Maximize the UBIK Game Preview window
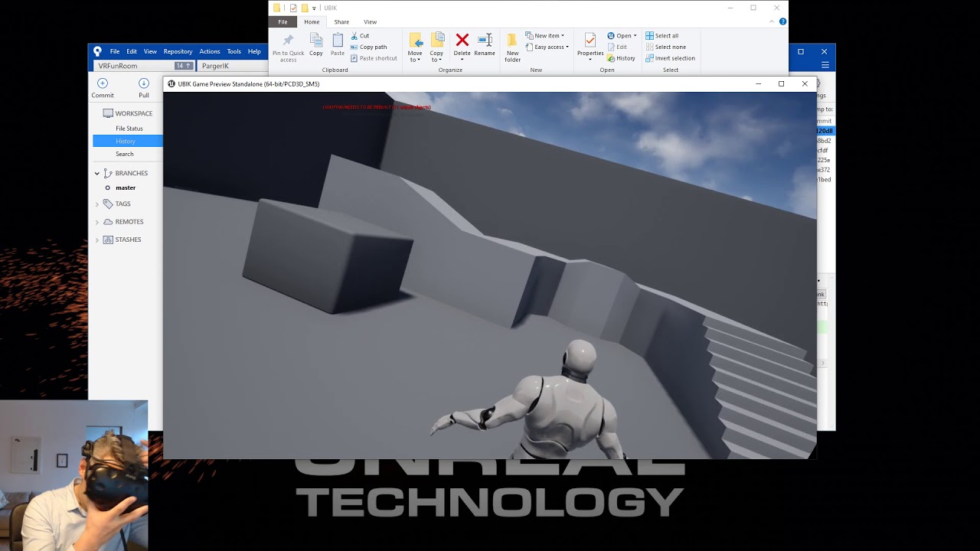Screen dimensions: 980x551 781,84
